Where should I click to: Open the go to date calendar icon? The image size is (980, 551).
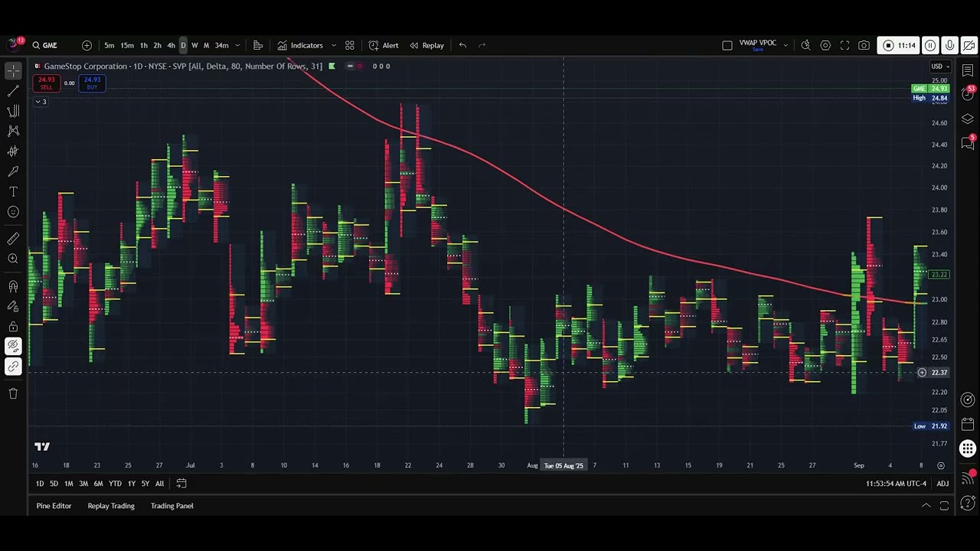pos(181,484)
